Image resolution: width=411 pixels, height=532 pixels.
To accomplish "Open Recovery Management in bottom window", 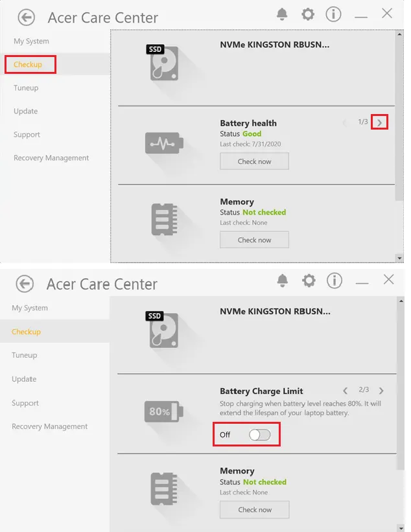I will tap(49, 426).
